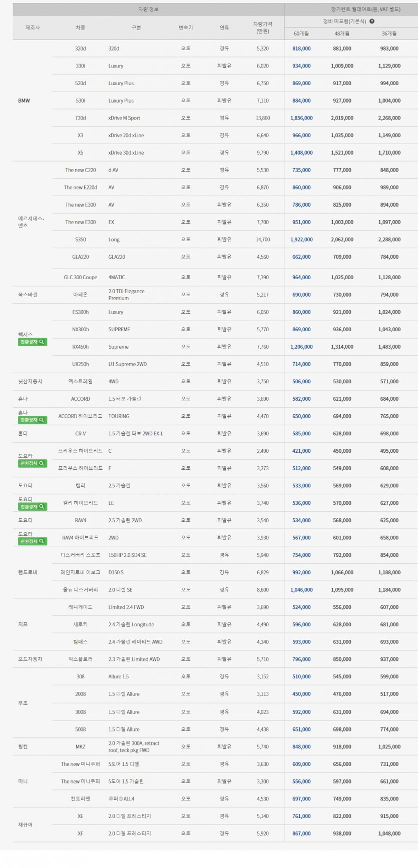This screenshot has height=868, width=418.
Task: Click the 장기렌트 월대여료 group header
Action: tap(365, 9)
